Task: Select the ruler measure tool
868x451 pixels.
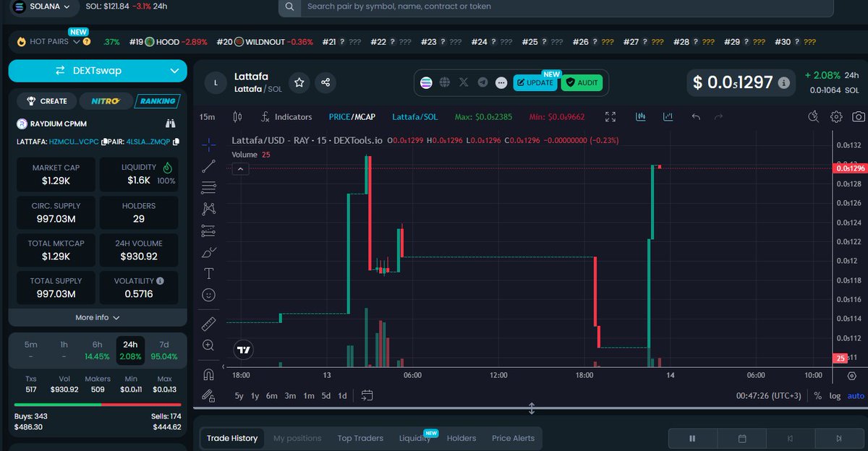Action: click(208, 323)
